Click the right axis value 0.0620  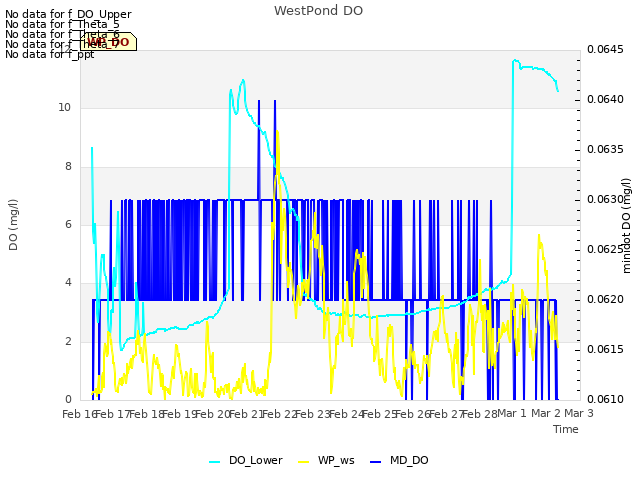click(605, 300)
